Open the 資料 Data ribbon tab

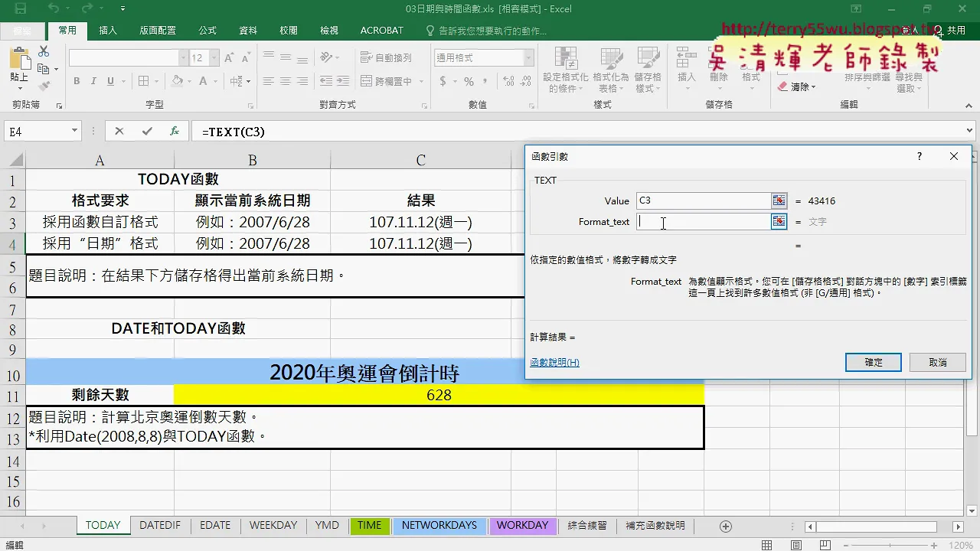248,31
